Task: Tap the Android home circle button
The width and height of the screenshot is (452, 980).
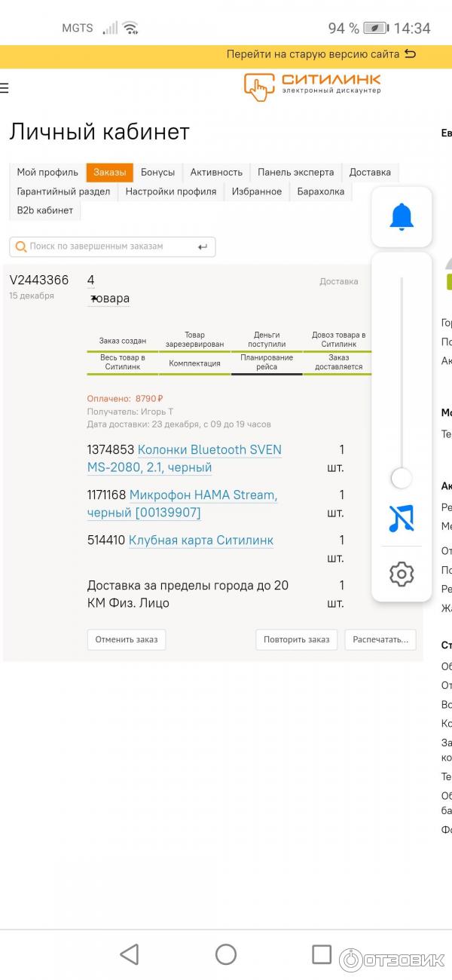Action: 226,954
